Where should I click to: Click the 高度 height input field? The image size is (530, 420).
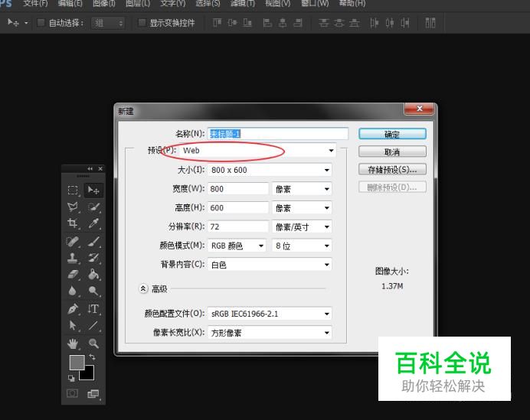pyautogui.click(x=238, y=207)
